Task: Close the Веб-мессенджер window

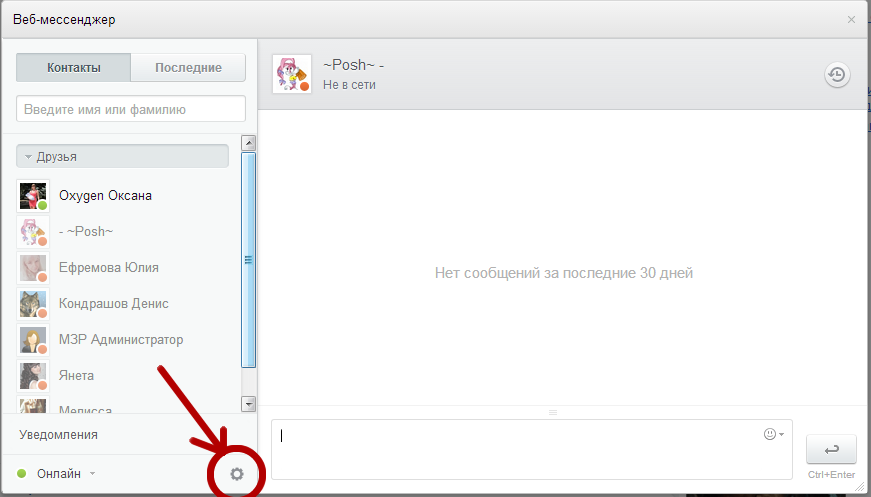Action: [x=851, y=19]
